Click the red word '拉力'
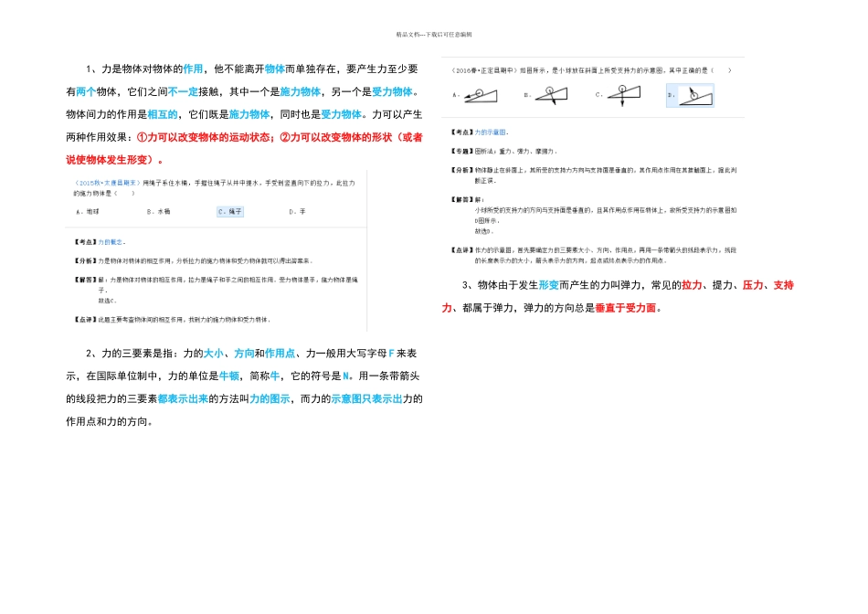 coord(692,285)
